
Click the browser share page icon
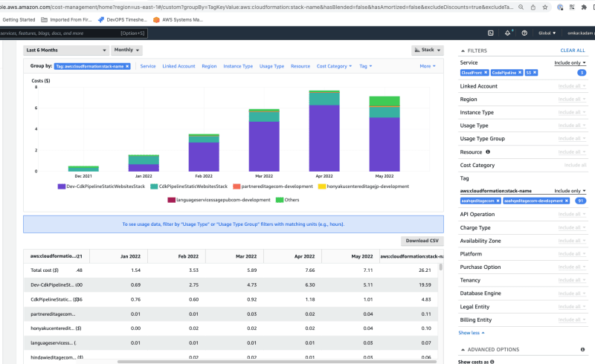(533, 7)
